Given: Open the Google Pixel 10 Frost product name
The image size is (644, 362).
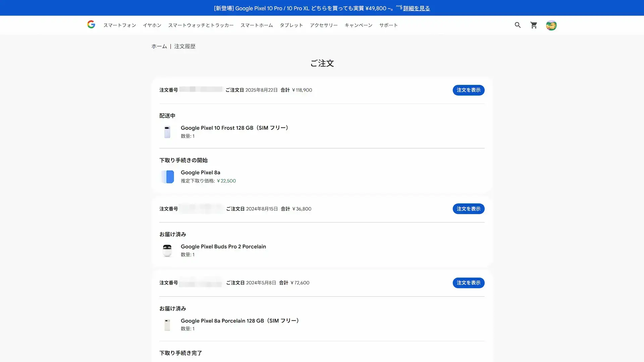Looking at the screenshot, I should tap(234, 128).
